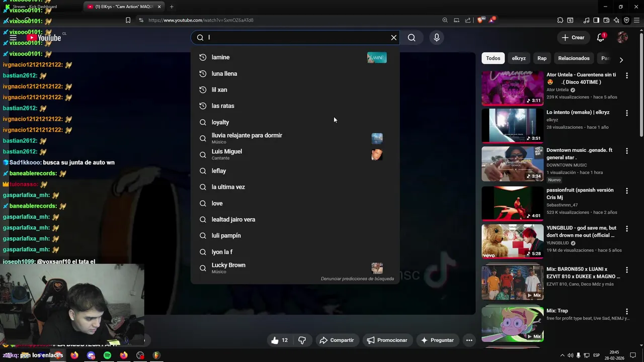Dislike the video with thumbs down

(302, 340)
